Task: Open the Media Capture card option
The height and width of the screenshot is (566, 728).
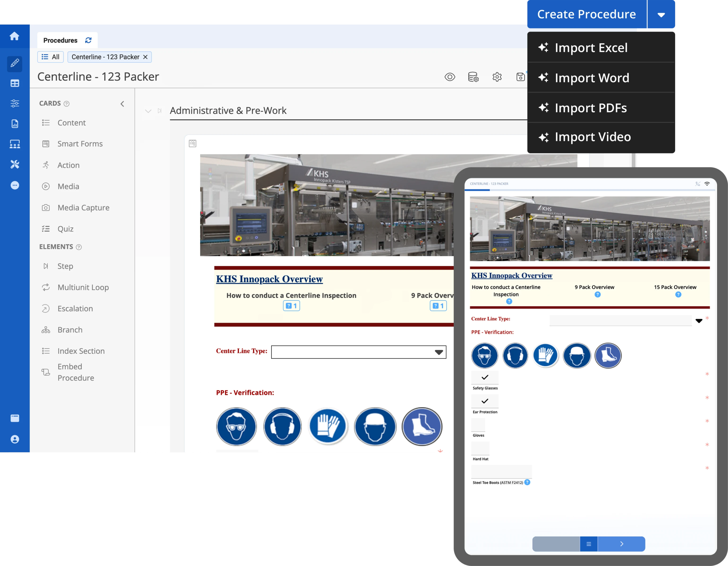Action: (x=83, y=207)
